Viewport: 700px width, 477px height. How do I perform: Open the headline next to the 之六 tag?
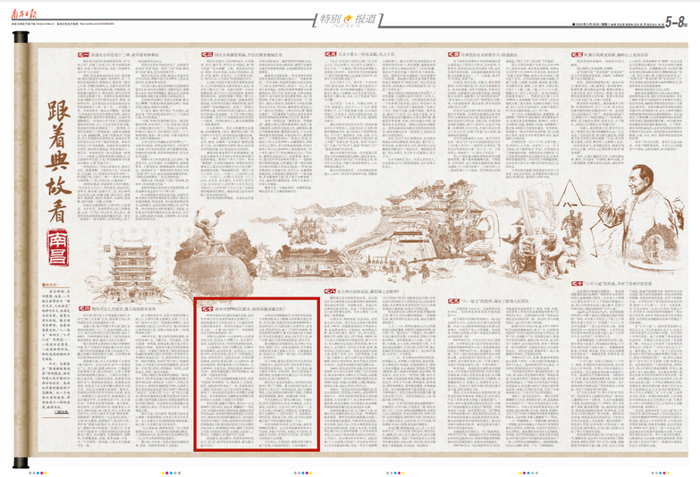(124, 309)
